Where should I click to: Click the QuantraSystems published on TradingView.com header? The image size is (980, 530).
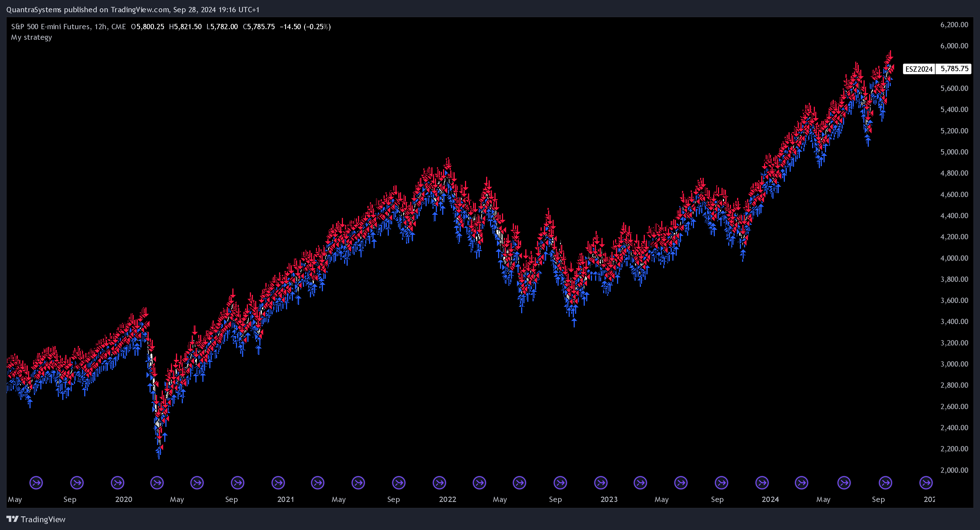133,9
